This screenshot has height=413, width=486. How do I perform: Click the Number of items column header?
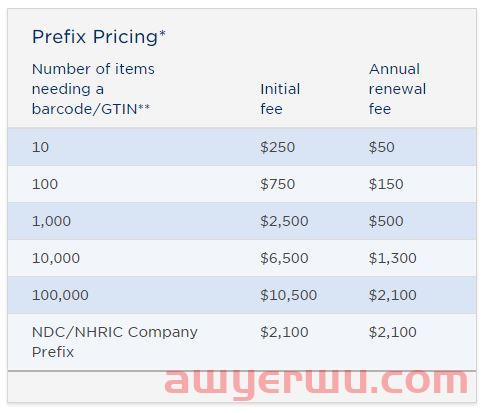click(x=93, y=89)
